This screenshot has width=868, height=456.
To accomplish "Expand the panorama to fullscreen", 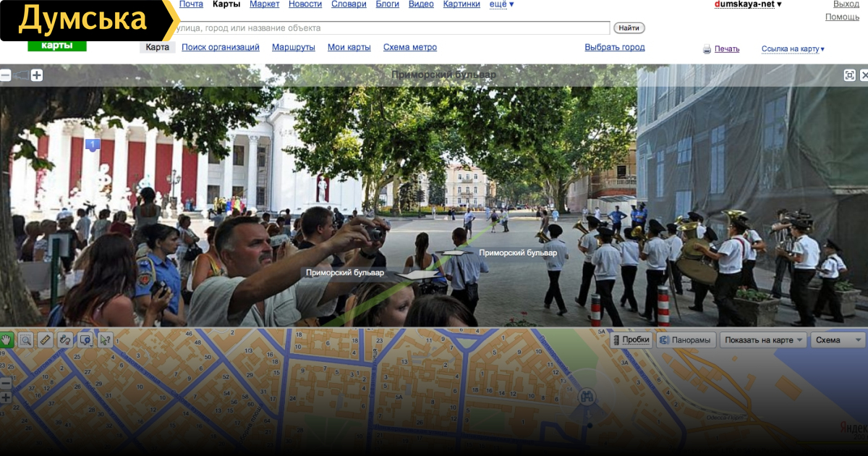I will coord(850,75).
